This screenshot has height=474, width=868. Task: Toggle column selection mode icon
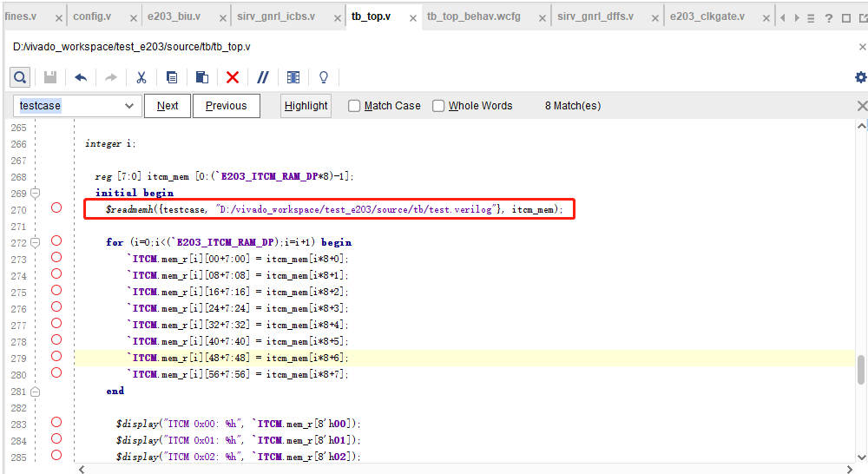click(293, 77)
